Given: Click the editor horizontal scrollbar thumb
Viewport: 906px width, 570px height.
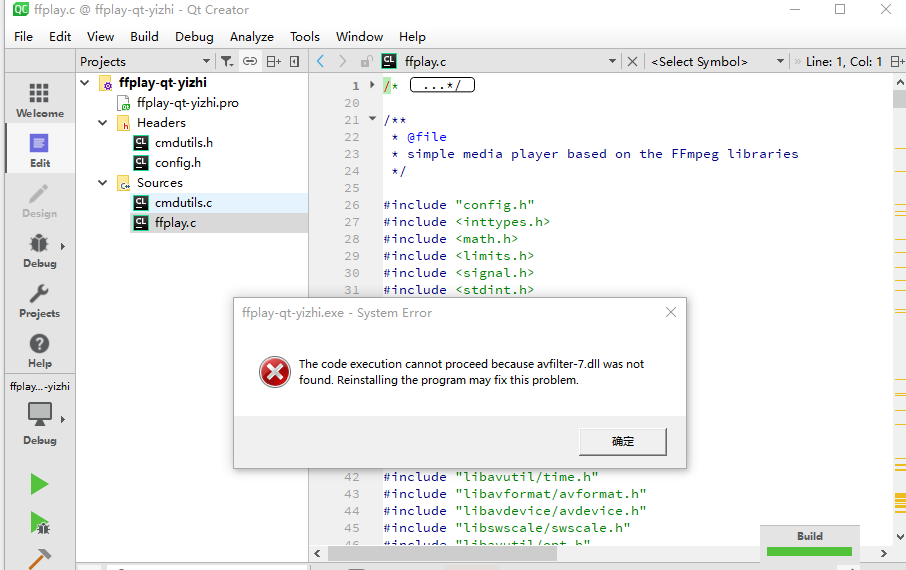Looking at the screenshot, I should 442,553.
